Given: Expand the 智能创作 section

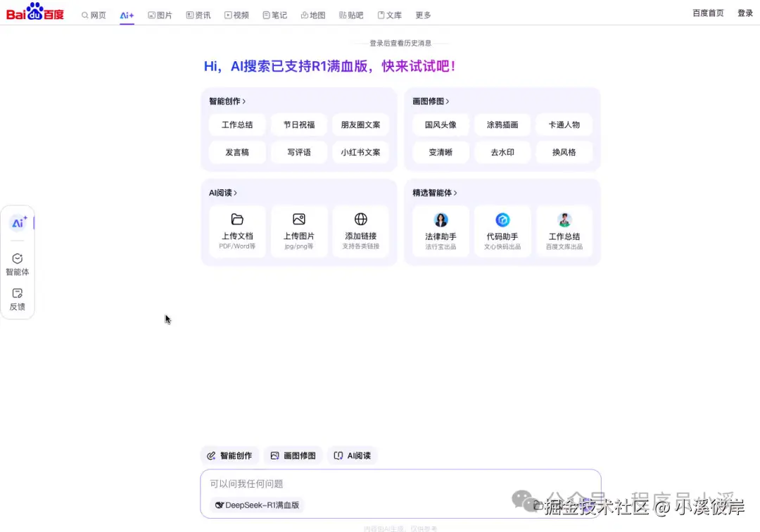Looking at the screenshot, I should point(227,101).
